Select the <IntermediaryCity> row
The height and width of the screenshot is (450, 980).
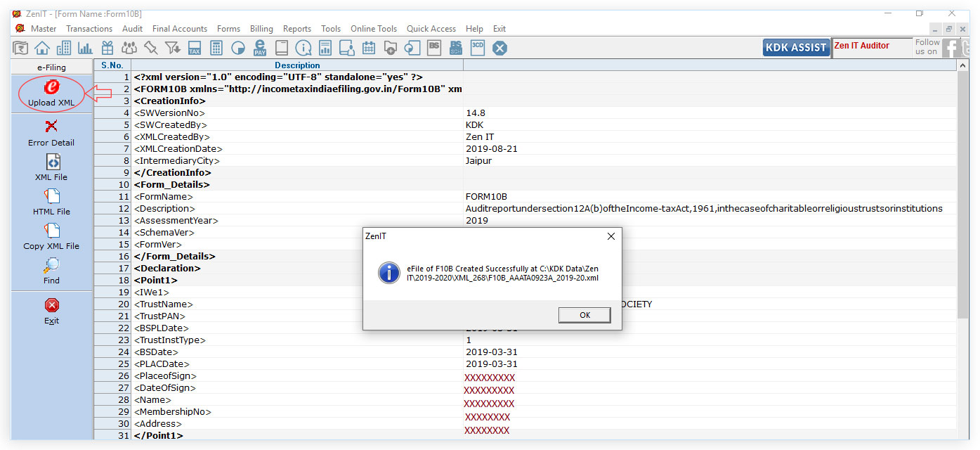coord(525,160)
